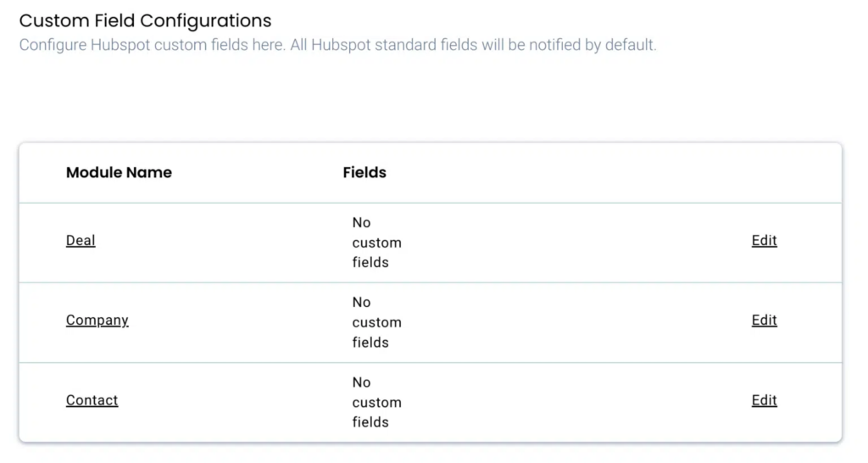Viewport: 868px width, 463px height.
Task: Edit custom fields for the Company module
Action: click(764, 320)
